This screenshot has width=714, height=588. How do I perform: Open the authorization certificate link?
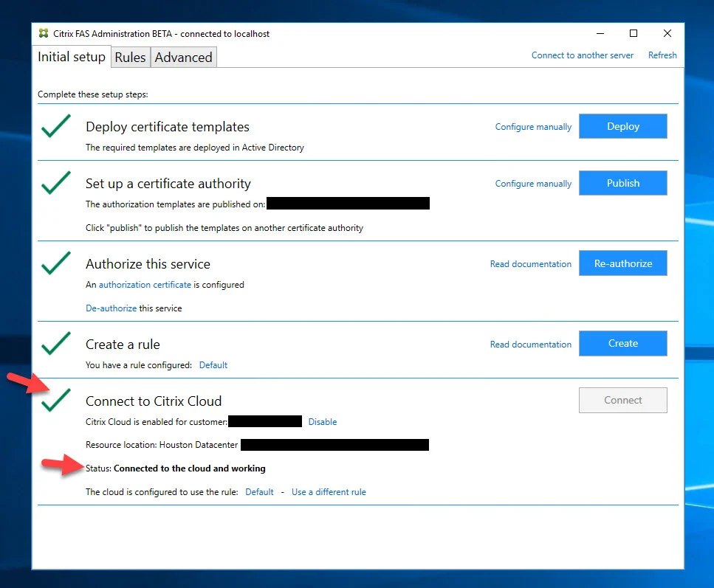145,285
